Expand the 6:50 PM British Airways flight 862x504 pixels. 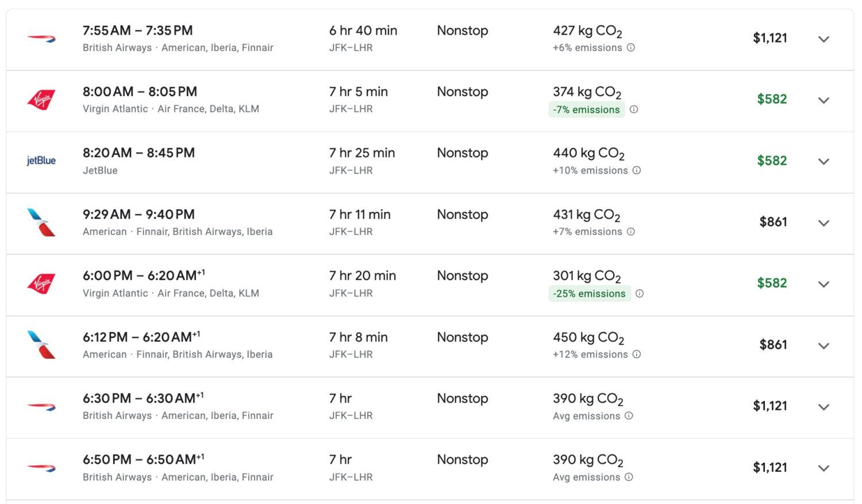click(823, 468)
